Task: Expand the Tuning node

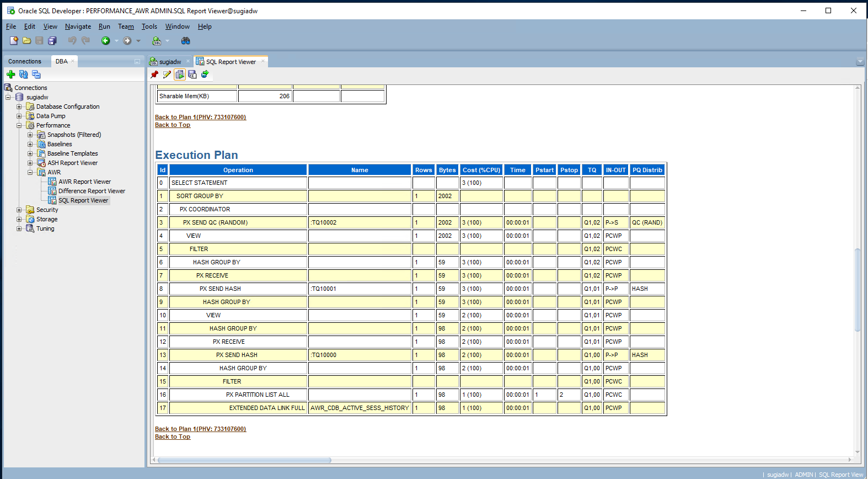Action: tap(19, 228)
